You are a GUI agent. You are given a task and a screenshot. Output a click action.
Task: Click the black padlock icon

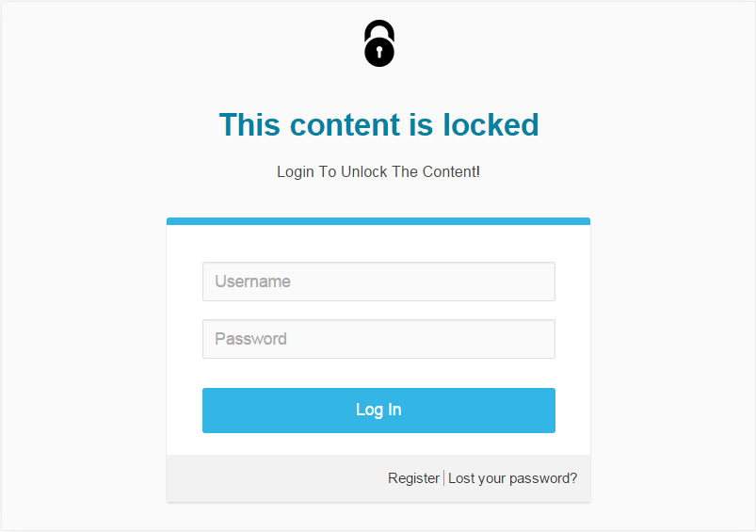tap(379, 43)
